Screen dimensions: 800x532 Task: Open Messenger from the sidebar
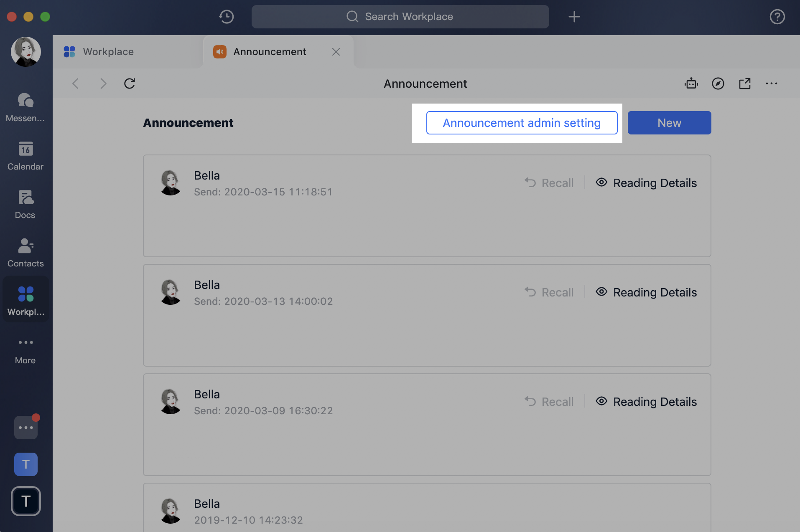pos(25,104)
